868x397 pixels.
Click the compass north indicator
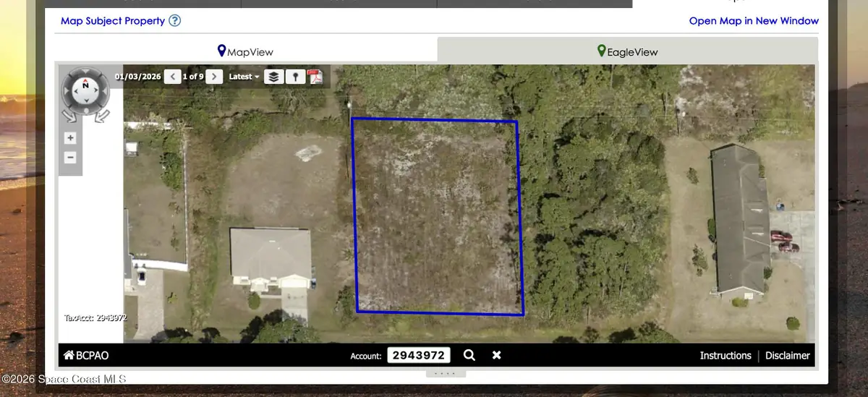[85, 85]
